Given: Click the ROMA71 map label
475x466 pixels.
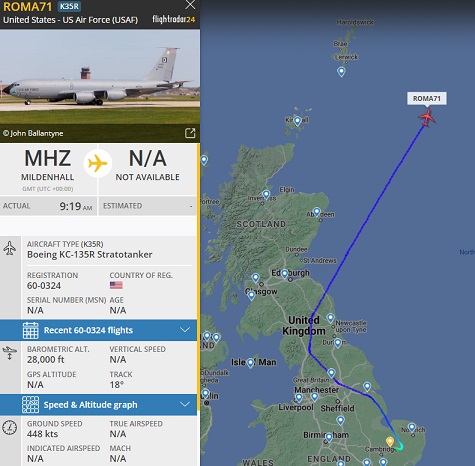Looking at the screenshot, I should coord(427,98).
